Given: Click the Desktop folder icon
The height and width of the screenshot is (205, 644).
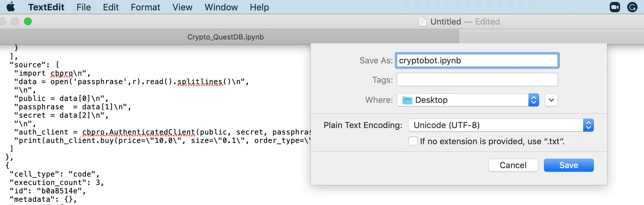Looking at the screenshot, I should click(x=407, y=100).
